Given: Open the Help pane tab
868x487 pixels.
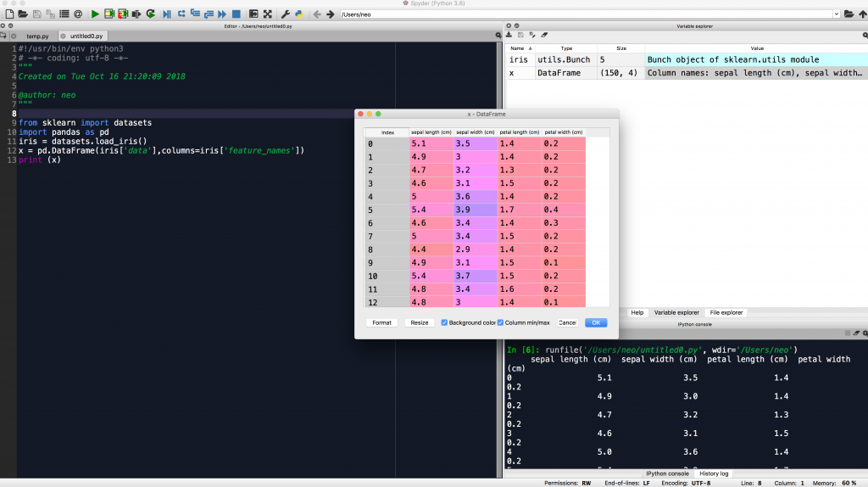Looking at the screenshot, I should pos(637,312).
